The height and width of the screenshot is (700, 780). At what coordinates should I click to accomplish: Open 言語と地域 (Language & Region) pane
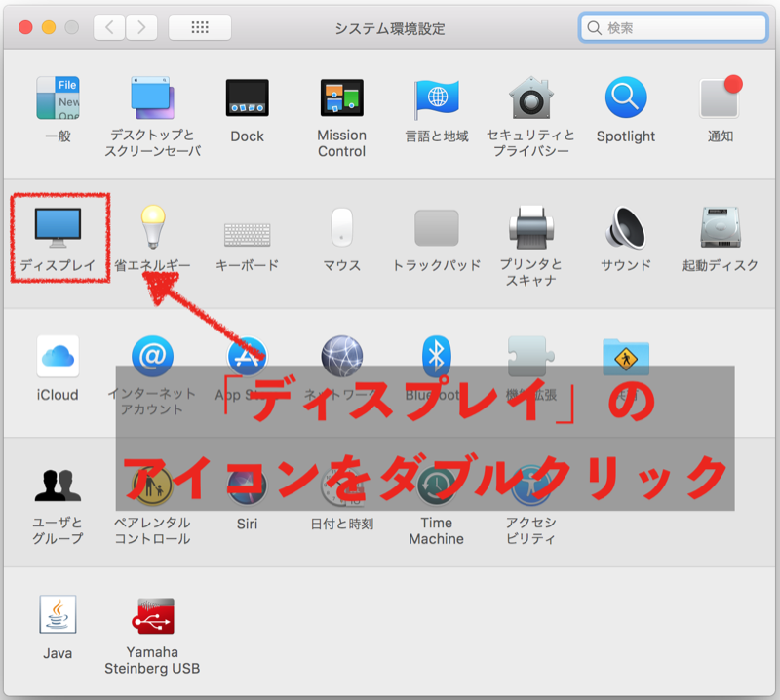[437, 98]
